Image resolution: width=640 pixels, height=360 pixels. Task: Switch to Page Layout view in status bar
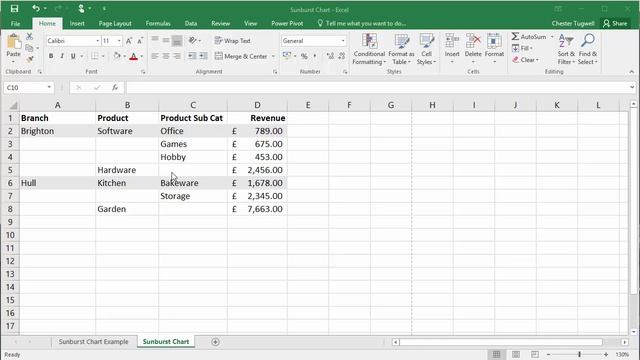[x=516, y=354]
